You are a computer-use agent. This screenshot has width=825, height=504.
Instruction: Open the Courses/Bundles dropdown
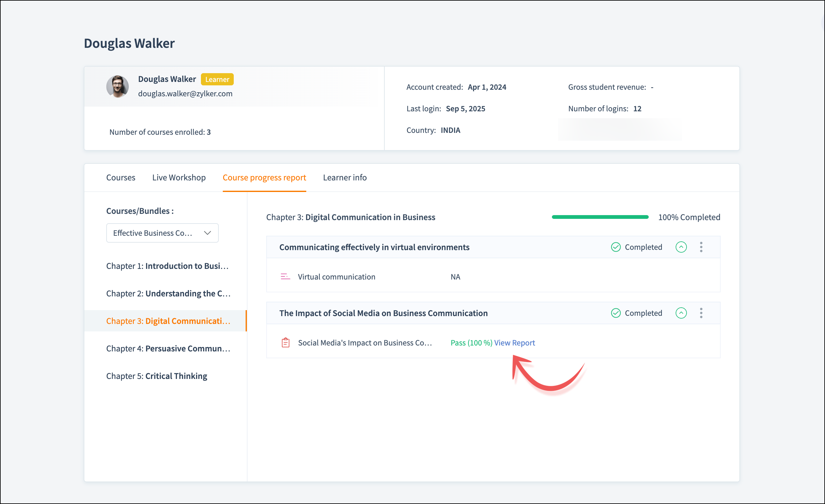pyautogui.click(x=162, y=233)
